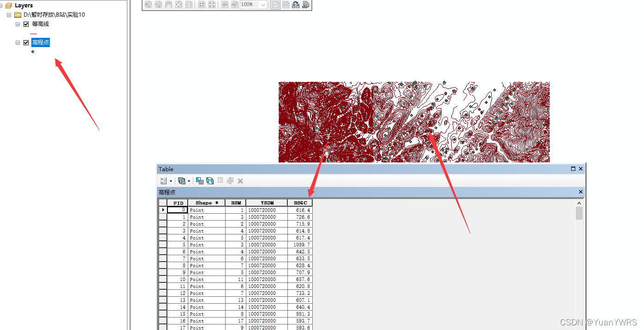Click BSGC cell with value 657.6
This screenshot has height=330, width=644.
click(x=300, y=279)
